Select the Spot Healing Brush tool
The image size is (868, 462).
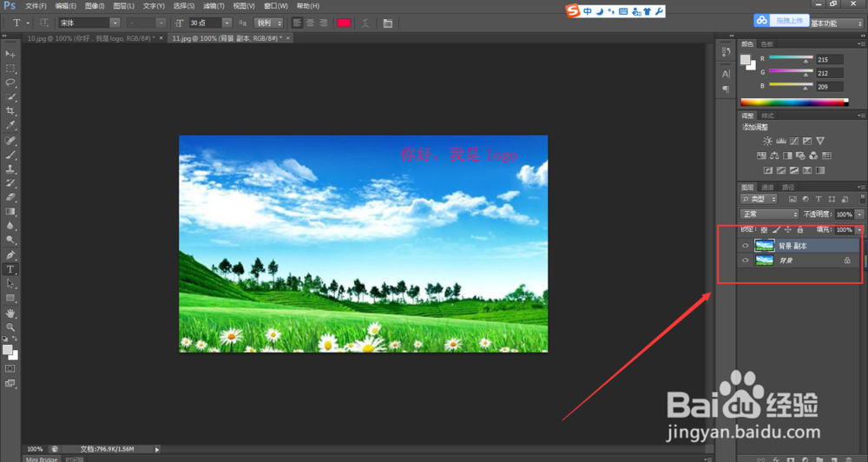point(10,141)
